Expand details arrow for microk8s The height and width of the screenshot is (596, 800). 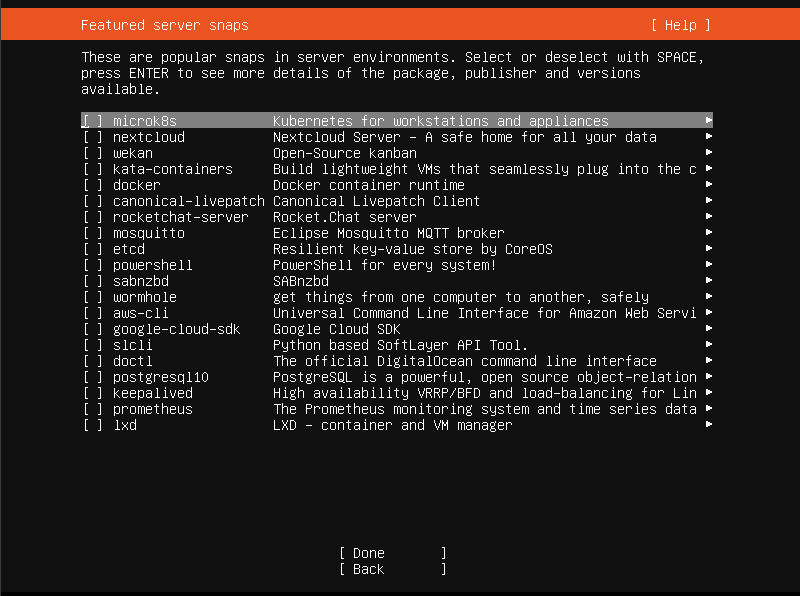pyautogui.click(x=709, y=120)
